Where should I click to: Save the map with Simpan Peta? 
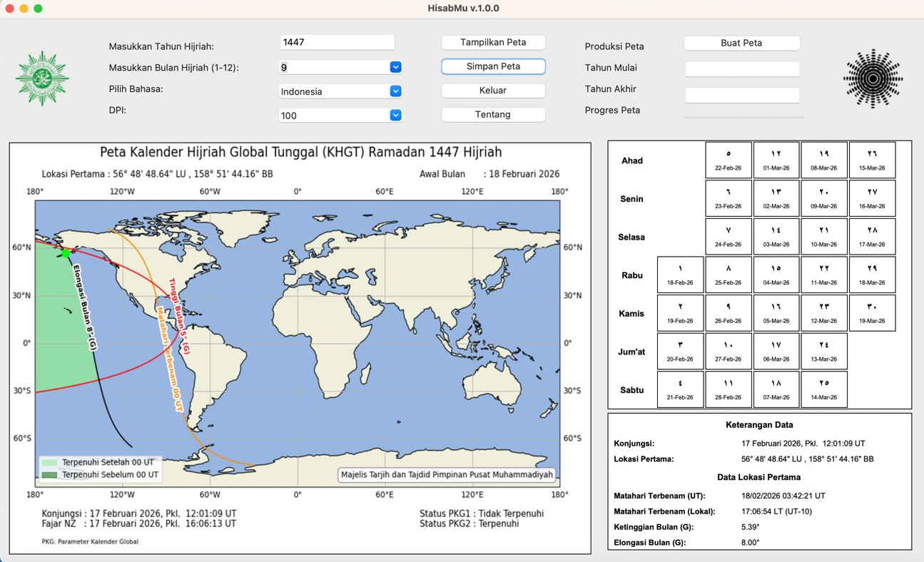pos(493,66)
